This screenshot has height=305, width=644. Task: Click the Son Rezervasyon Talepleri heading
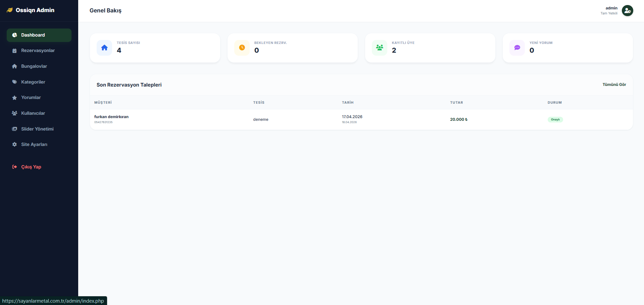pos(129,85)
